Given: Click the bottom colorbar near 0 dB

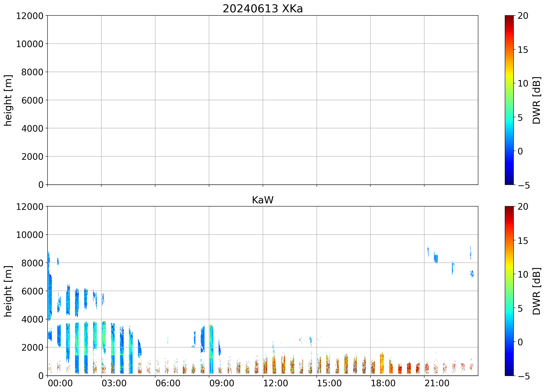Looking at the screenshot, I should pyautogui.click(x=509, y=342).
